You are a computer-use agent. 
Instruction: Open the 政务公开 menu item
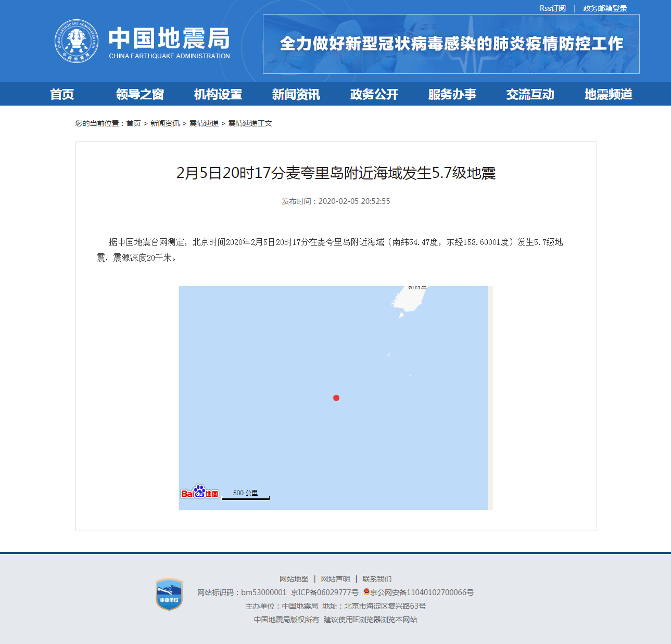point(374,94)
